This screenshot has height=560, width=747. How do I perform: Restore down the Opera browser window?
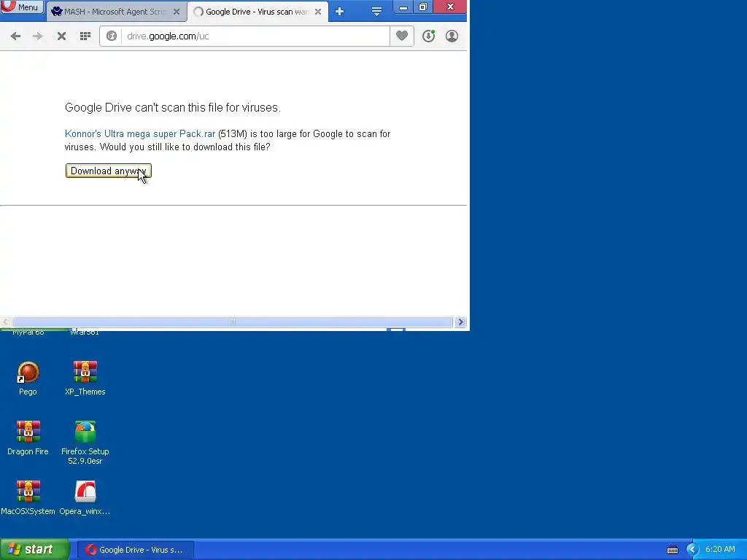pyautogui.click(x=423, y=7)
